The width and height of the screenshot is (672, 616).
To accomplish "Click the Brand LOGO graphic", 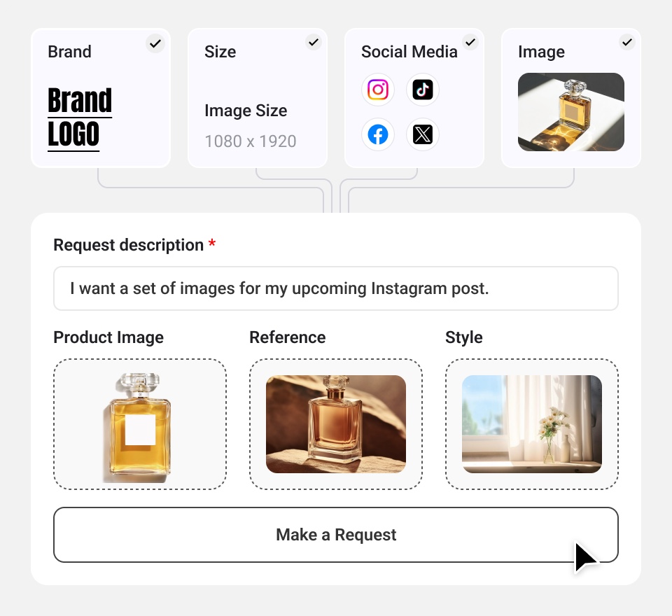I will coord(80,119).
